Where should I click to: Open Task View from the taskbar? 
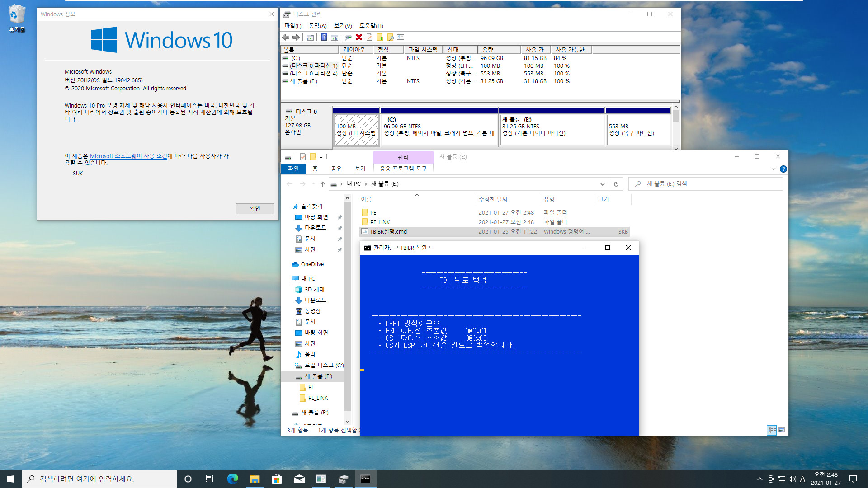(x=210, y=479)
